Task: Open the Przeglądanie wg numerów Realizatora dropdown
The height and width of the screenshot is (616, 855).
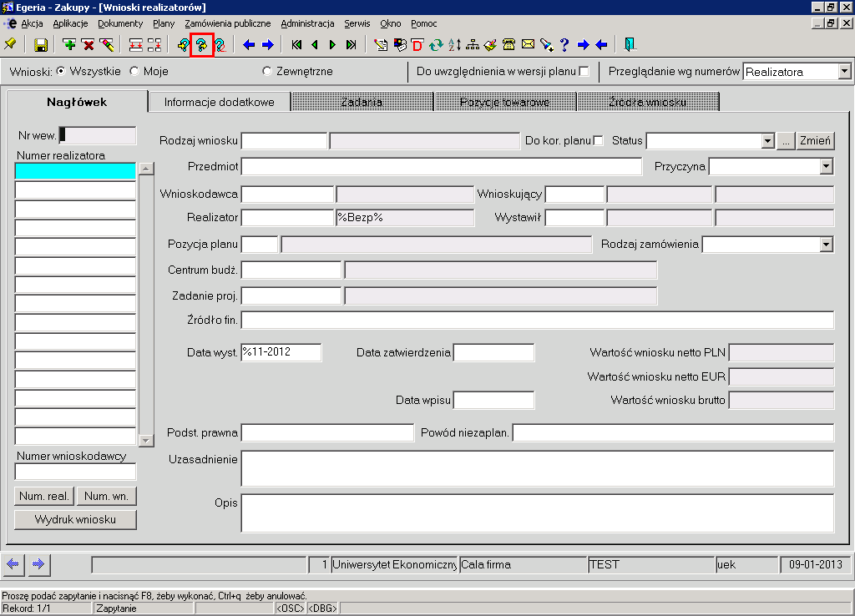Action: pyautogui.click(x=844, y=72)
